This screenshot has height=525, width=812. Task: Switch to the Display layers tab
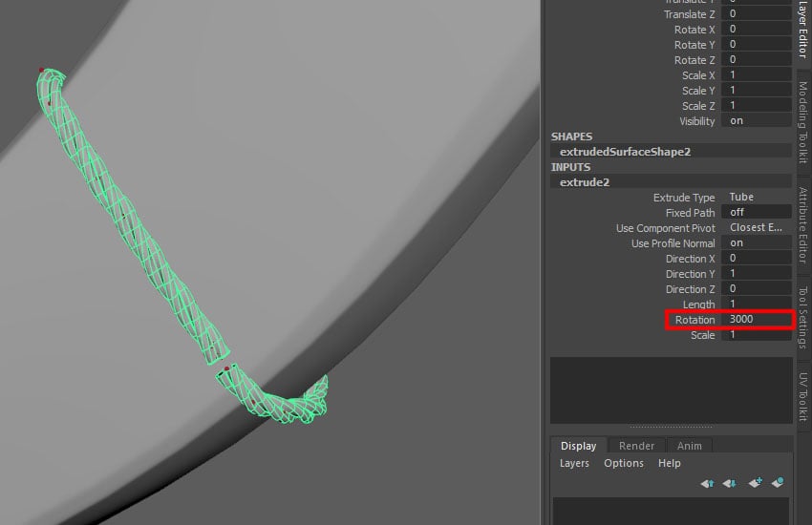pos(578,446)
